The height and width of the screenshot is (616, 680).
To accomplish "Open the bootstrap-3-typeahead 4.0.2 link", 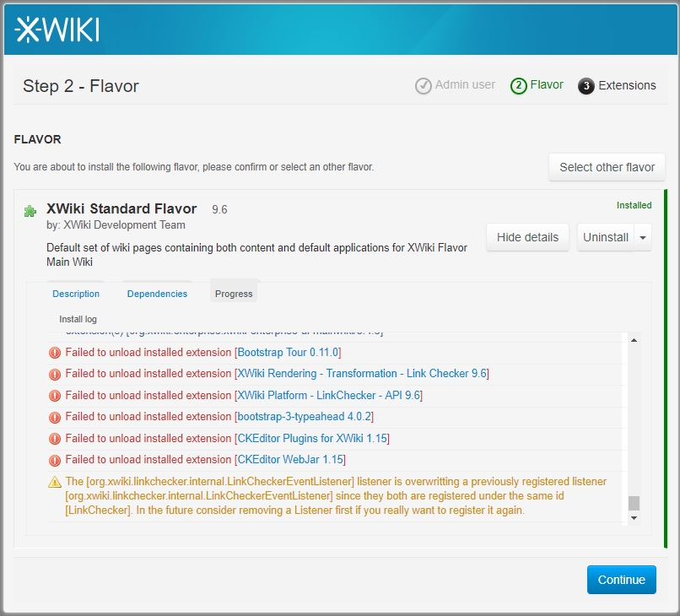I will coord(304,417).
